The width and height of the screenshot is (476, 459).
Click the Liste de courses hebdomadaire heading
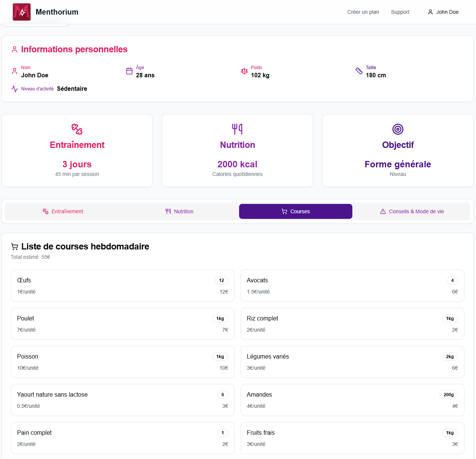point(85,246)
